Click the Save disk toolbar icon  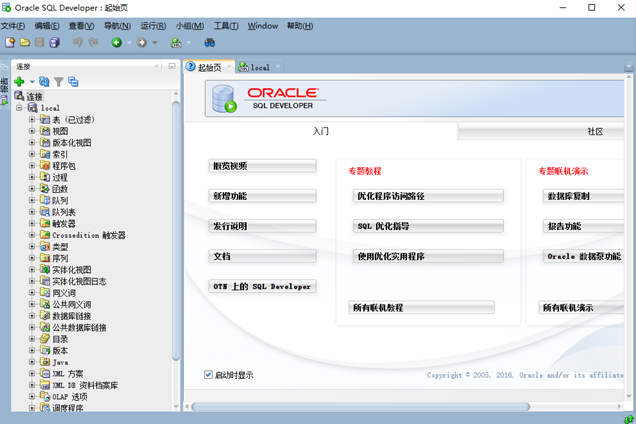point(39,42)
